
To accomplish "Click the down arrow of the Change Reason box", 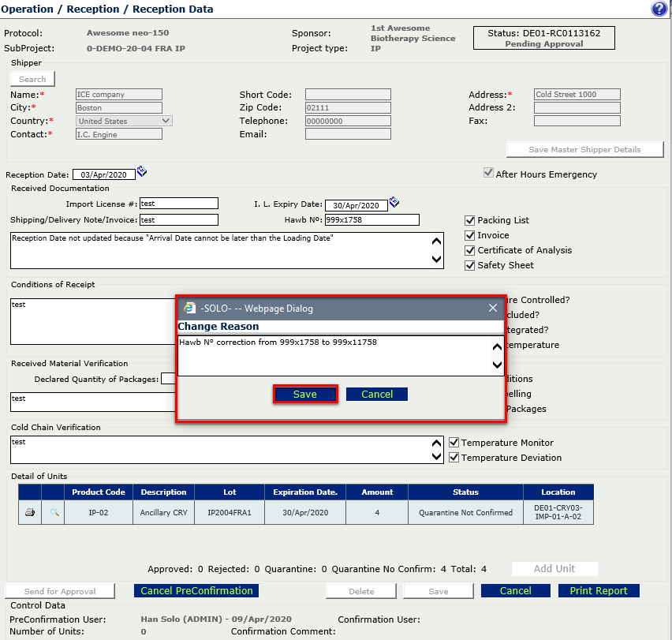I will point(497,365).
